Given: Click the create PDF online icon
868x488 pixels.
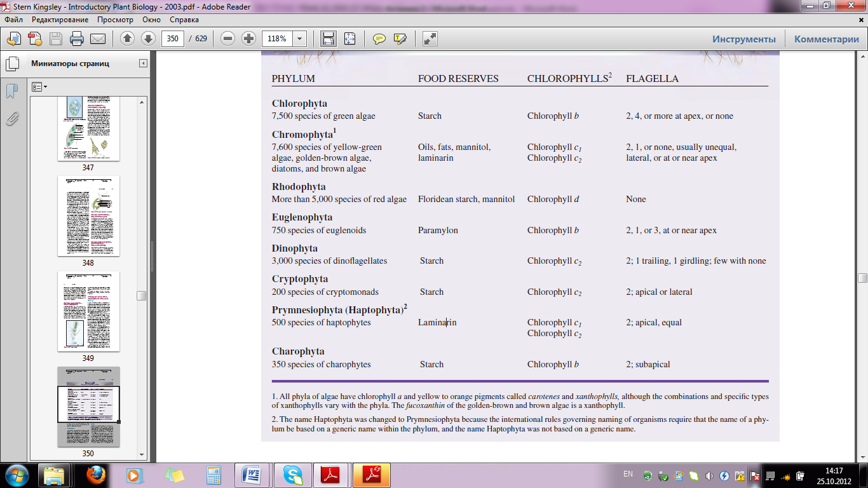Looking at the screenshot, I should click(35, 39).
